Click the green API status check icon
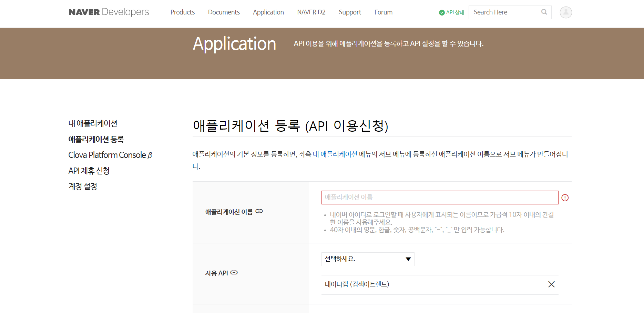 click(x=442, y=12)
